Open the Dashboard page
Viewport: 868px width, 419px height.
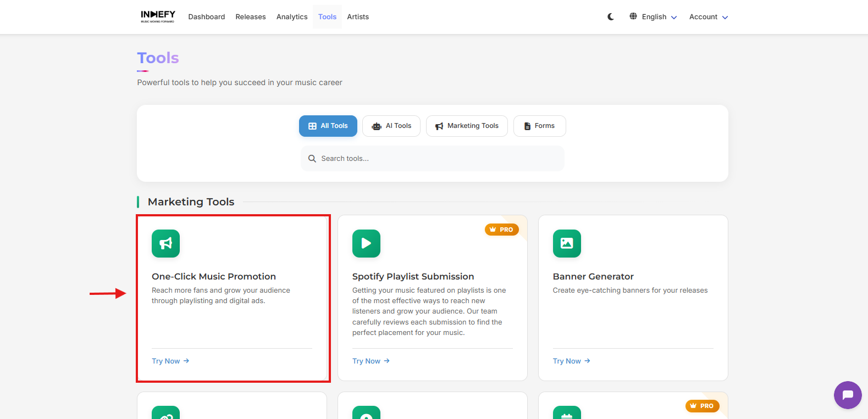pos(207,17)
